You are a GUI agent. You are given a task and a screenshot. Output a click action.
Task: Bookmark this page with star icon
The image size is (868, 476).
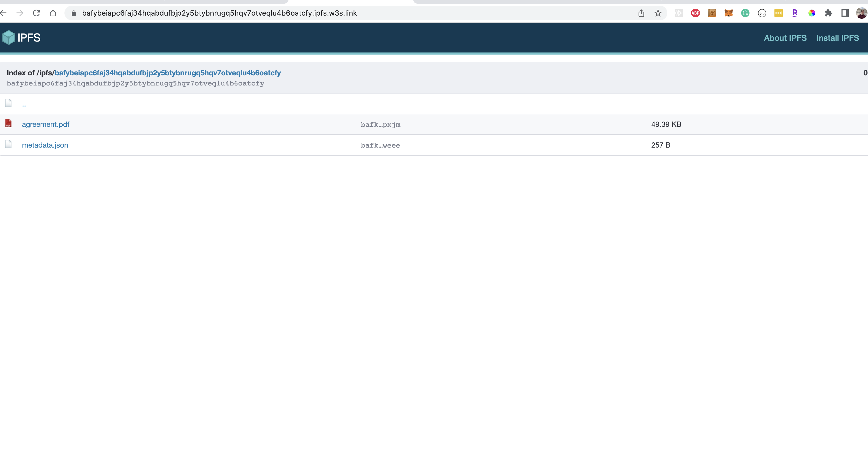point(658,13)
